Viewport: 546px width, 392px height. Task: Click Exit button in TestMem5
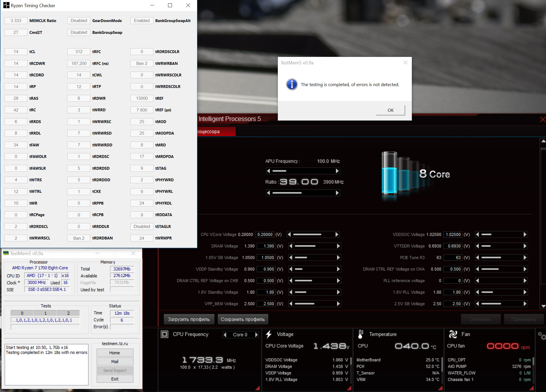click(115, 379)
